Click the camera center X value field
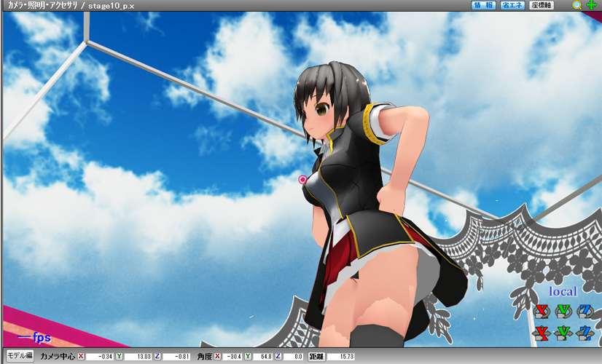This screenshot has width=602, height=364. point(99,356)
